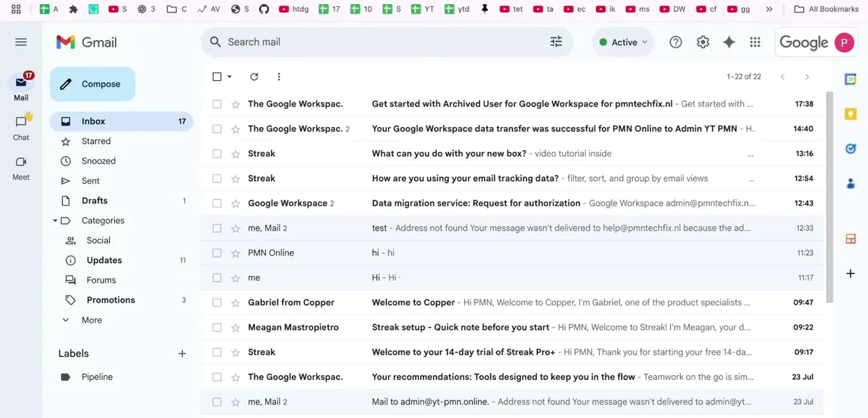This screenshot has width=868, height=418.
Task: Open All Bookmarks folder
Action: 826,9
